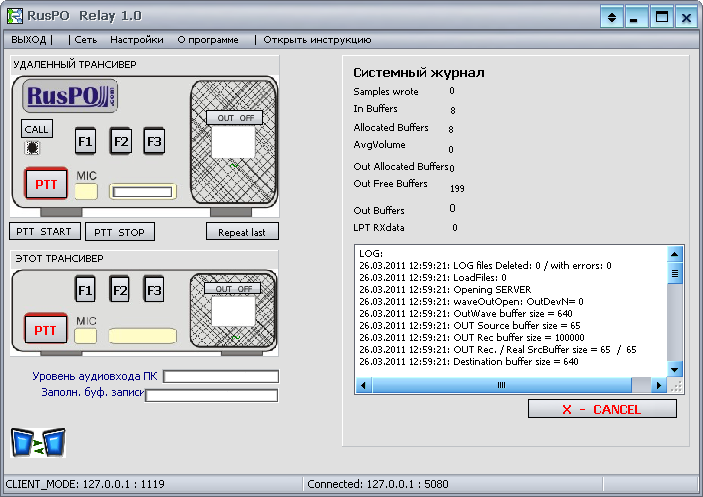Click the X - CANCEL button
The height and width of the screenshot is (497, 703).
[602, 409]
